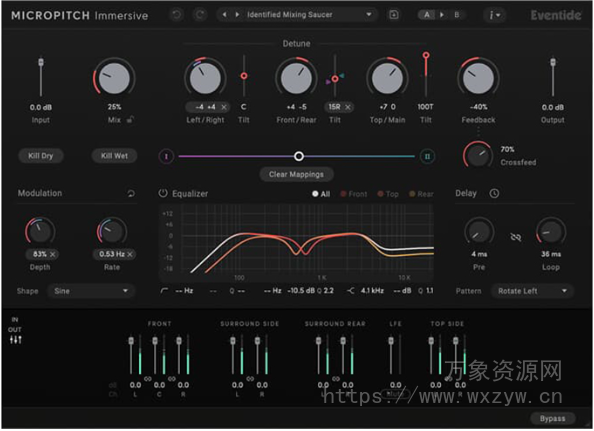This screenshot has width=594, height=431.
Task: Toggle the Kill Dry button
Action: point(41,156)
